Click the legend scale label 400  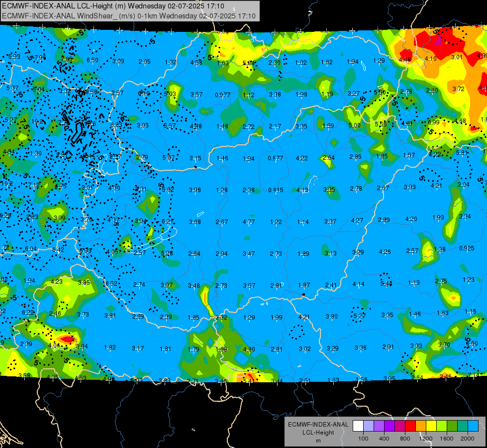[384, 439]
